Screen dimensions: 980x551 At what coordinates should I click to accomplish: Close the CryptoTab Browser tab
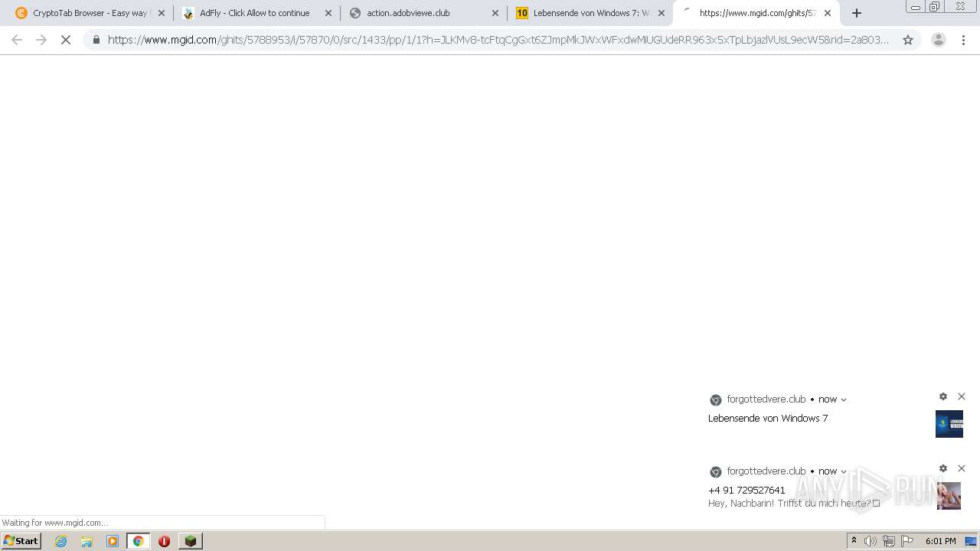161,13
